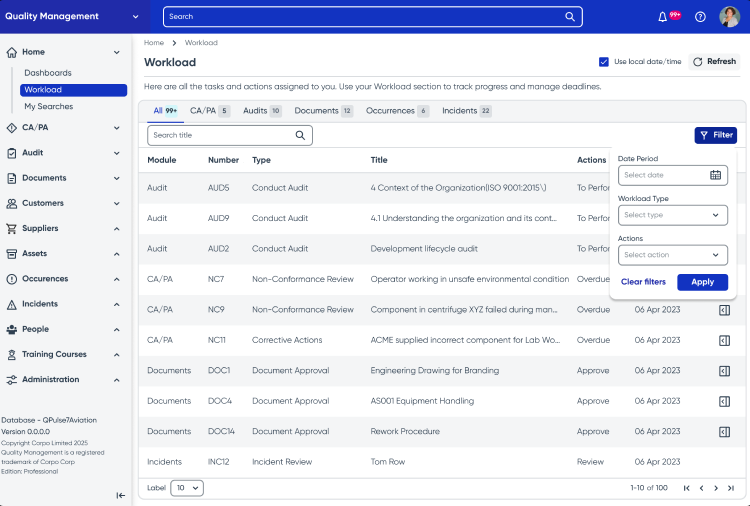The image size is (750, 506).
Task: Go to last page of results
Action: (731, 488)
